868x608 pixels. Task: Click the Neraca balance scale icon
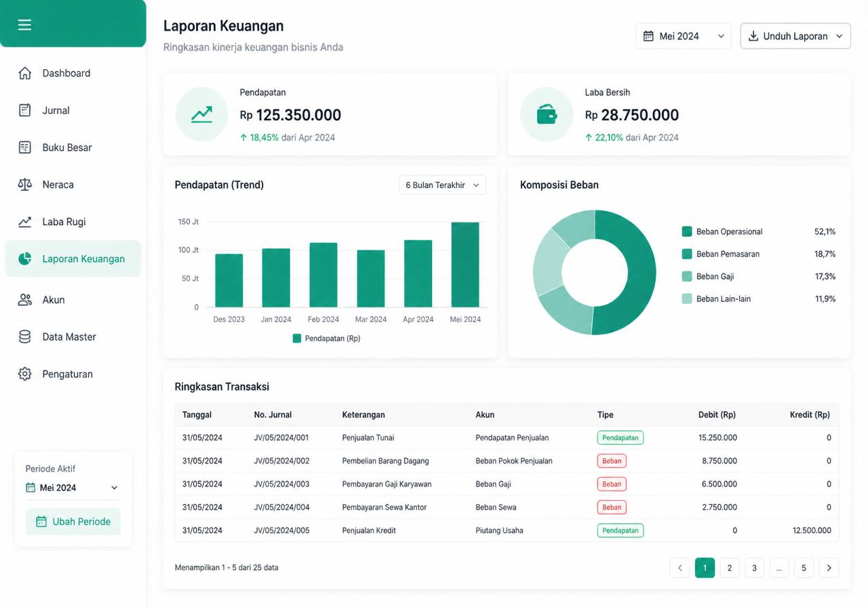pyautogui.click(x=25, y=185)
